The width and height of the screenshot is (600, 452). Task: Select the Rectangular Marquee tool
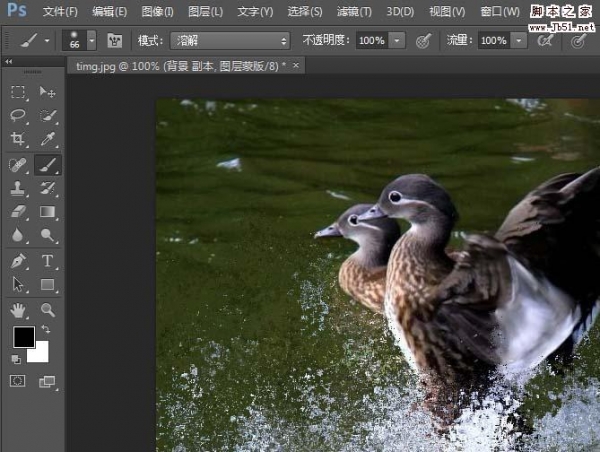pos(18,92)
